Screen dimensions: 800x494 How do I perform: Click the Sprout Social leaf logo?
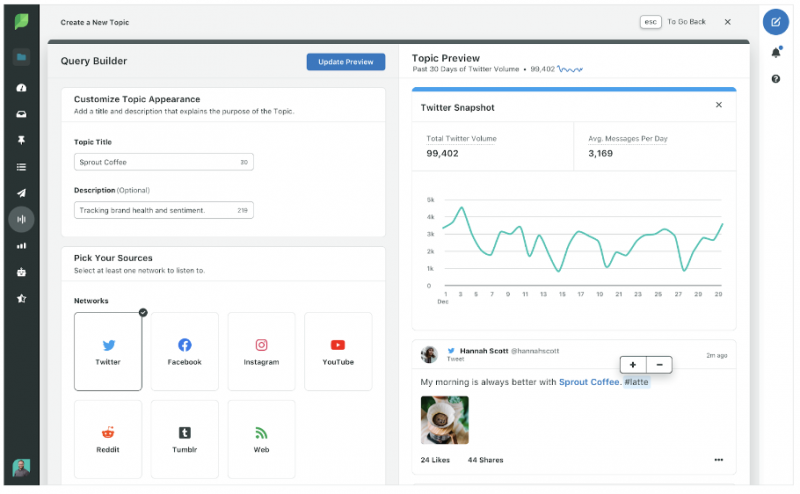[x=21, y=21]
